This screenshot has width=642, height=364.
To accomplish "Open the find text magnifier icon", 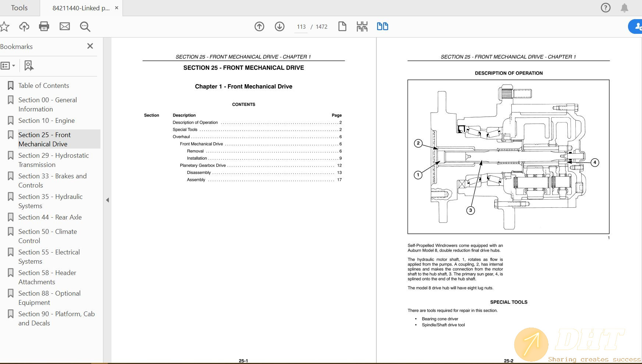I will tap(85, 26).
